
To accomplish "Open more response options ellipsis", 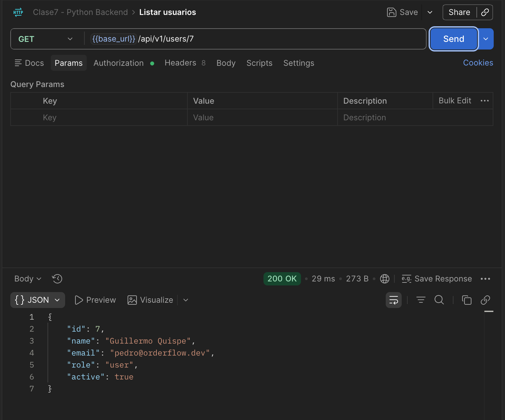I will 485,279.
